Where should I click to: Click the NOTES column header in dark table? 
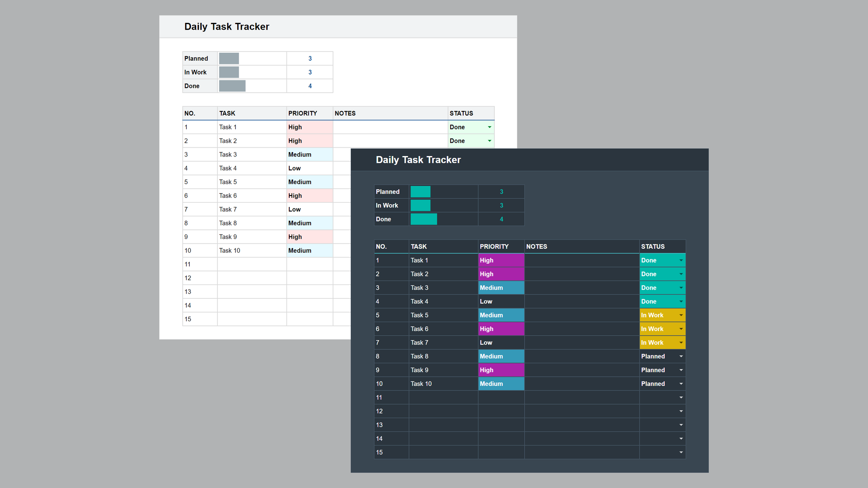click(x=537, y=246)
